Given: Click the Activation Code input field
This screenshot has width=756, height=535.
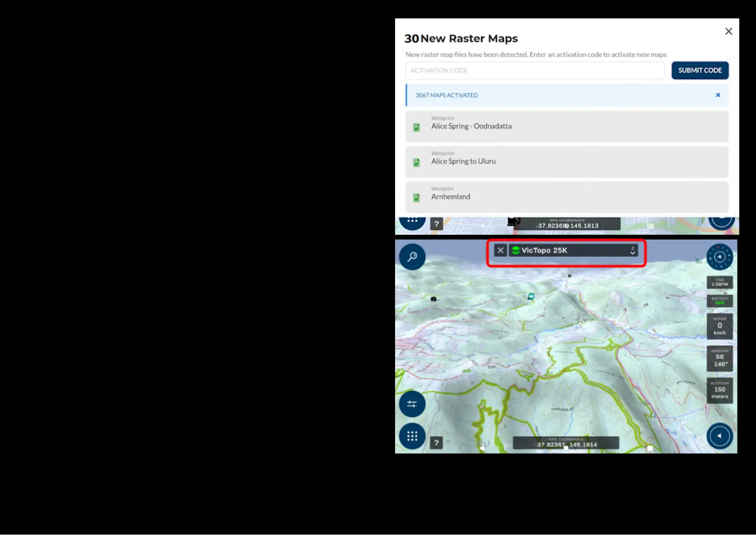Looking at the screenshot, I should pos(535,70).
